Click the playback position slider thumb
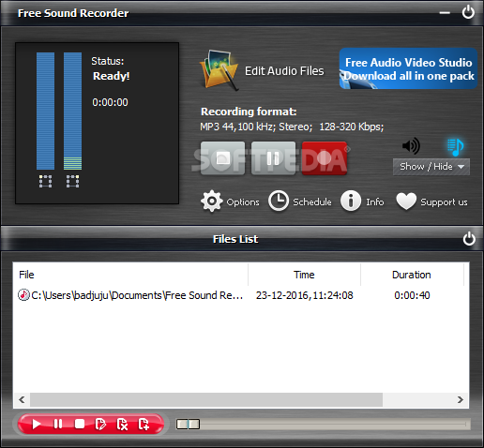This screenshot has height=448, width=484. click(x=188, y=424)
